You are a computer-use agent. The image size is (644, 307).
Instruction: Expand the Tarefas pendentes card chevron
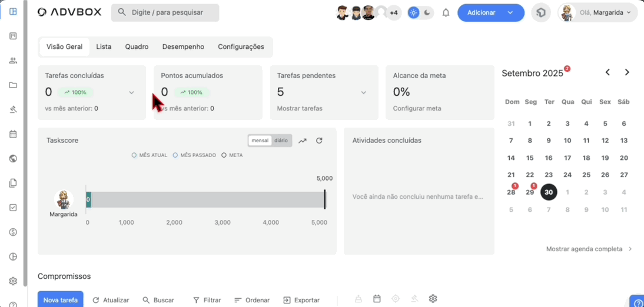point(363,92)
